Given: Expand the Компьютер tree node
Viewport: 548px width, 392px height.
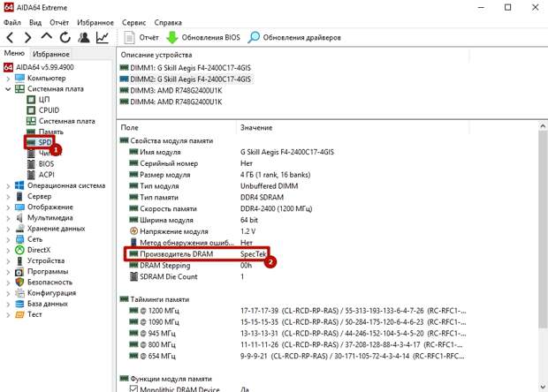Looking at the screenshot, I should 8,79.
